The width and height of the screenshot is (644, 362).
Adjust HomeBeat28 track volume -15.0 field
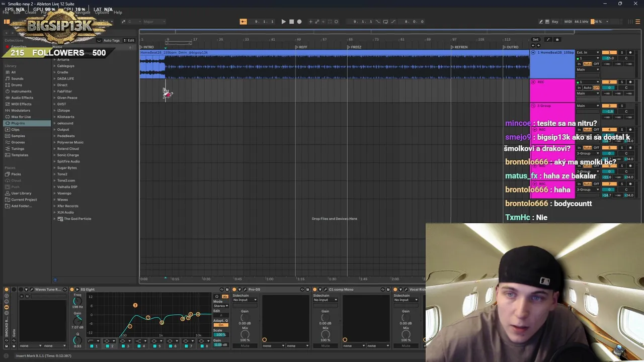pos(610,58)
